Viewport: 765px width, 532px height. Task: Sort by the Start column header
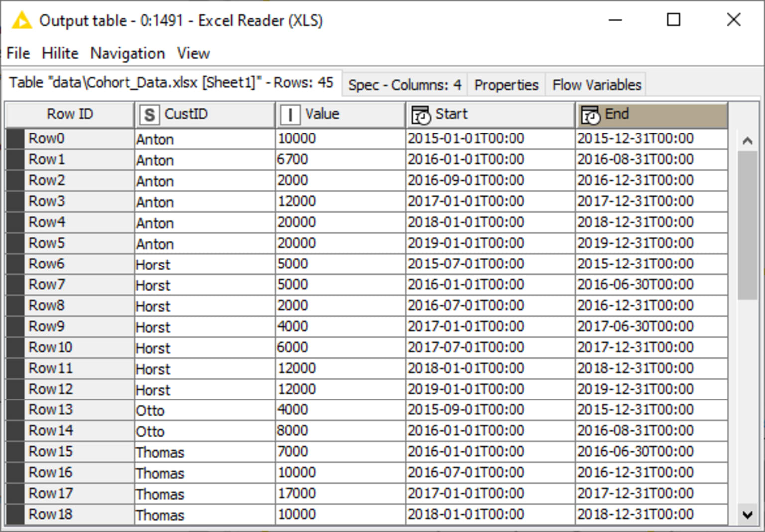[x=490, y=114]
